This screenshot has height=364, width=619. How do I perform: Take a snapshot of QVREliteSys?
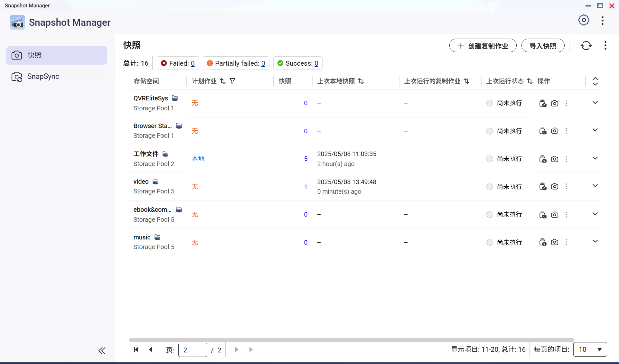click(x=555, y=103)
